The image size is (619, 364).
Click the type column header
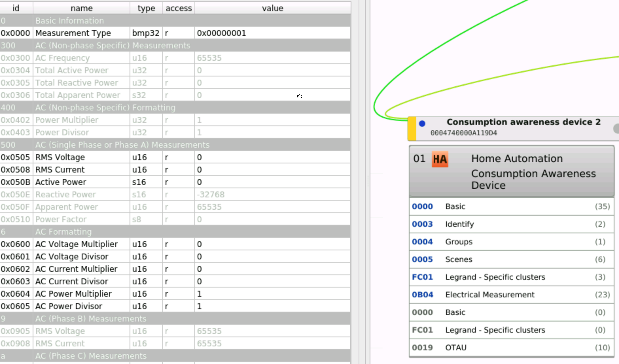(146, 8)
